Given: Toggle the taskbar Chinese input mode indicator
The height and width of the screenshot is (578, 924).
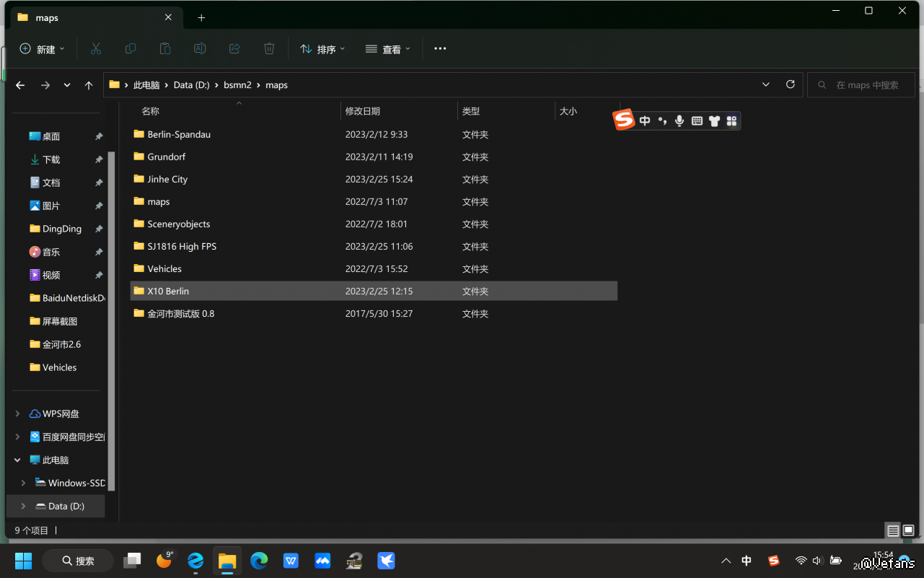Looking at the screenshot, I should (x=747, y=561).
